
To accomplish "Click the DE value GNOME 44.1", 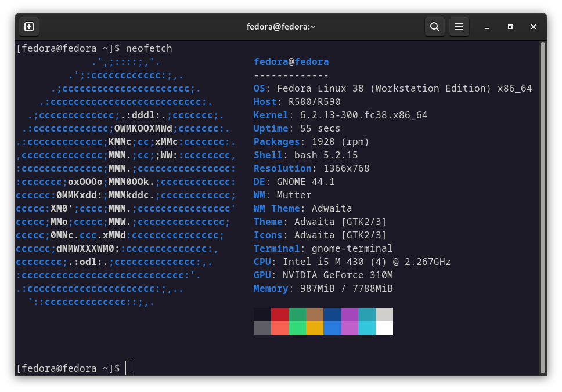I will point(305,182).
